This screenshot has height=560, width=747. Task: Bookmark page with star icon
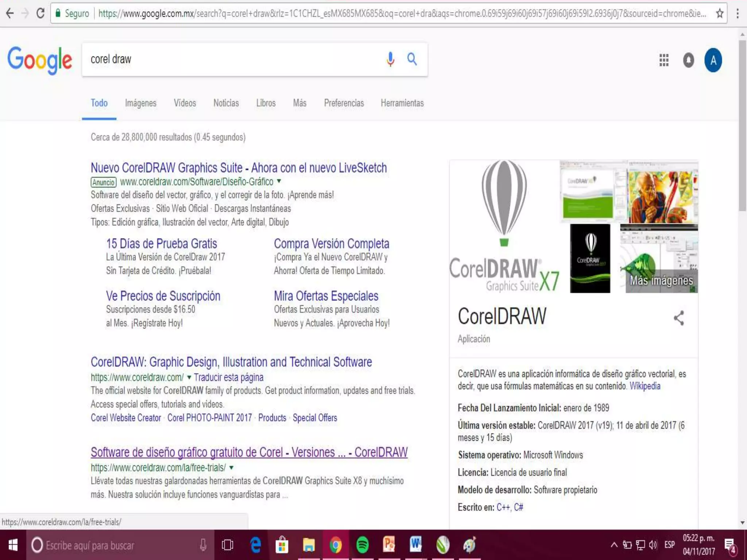click(719, 14)
